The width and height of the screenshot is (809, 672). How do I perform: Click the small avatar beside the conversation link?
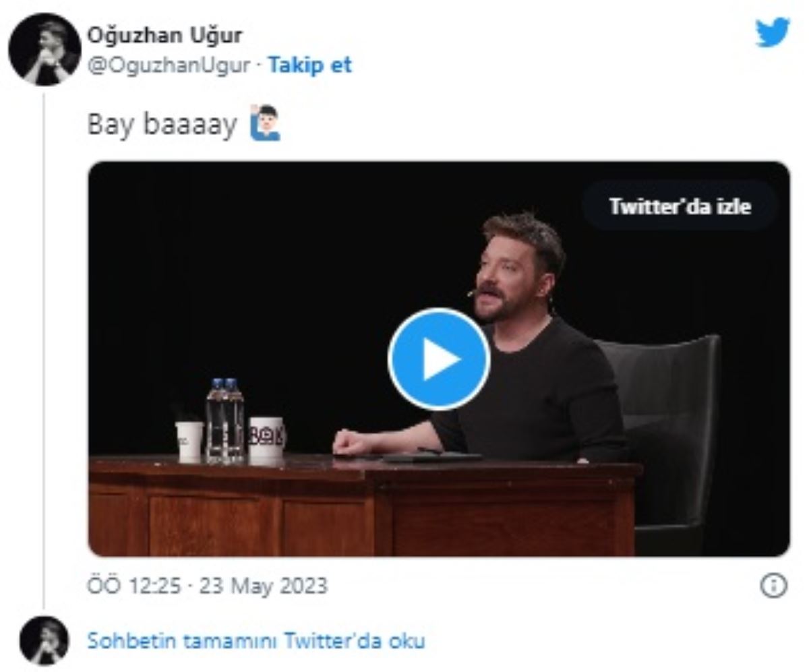pos(44,640)
